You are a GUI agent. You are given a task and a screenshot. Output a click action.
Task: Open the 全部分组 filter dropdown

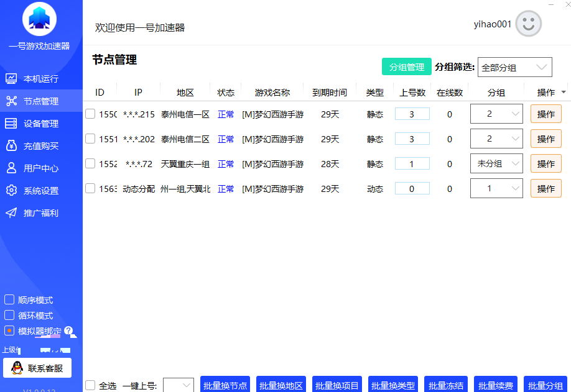pos(514,66)
